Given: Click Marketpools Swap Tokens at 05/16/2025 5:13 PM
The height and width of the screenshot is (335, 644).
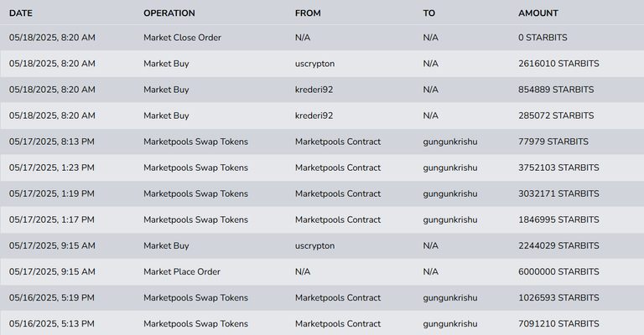Looking at the screenshot, I should click(x=195, y=323).
